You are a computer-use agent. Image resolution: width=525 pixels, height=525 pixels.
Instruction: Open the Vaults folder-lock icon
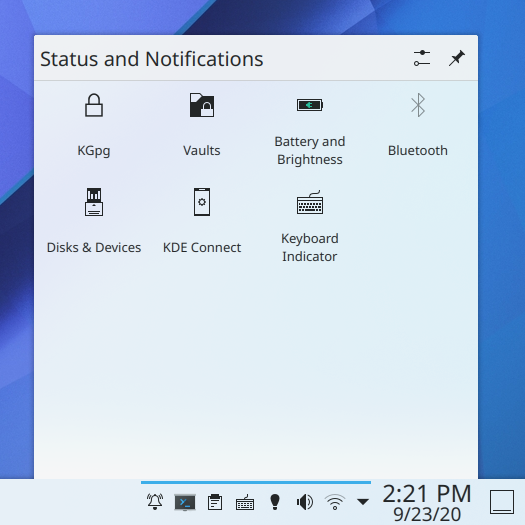click(x=202, y=105)
